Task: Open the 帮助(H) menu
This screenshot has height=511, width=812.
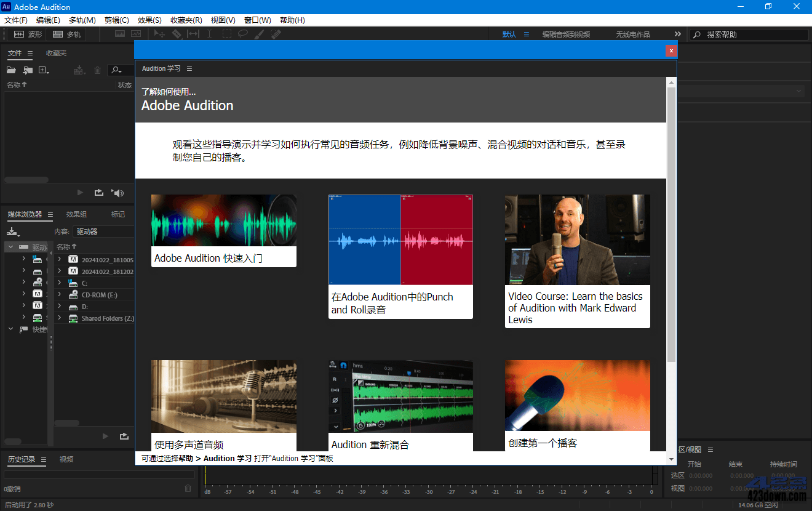Action: pyautogui.click(x=292, y=20)
